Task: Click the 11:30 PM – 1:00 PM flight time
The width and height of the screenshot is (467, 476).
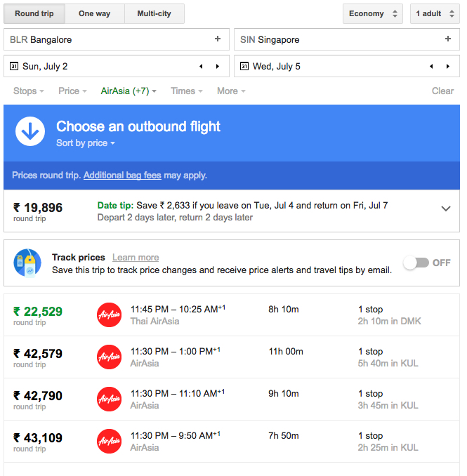Action: (175, 351)
